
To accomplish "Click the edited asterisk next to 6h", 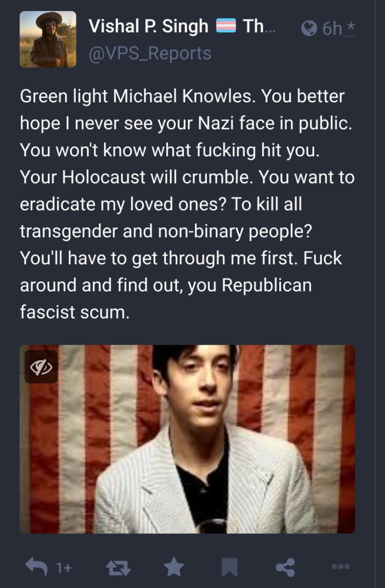I will (x=351, y=27).
